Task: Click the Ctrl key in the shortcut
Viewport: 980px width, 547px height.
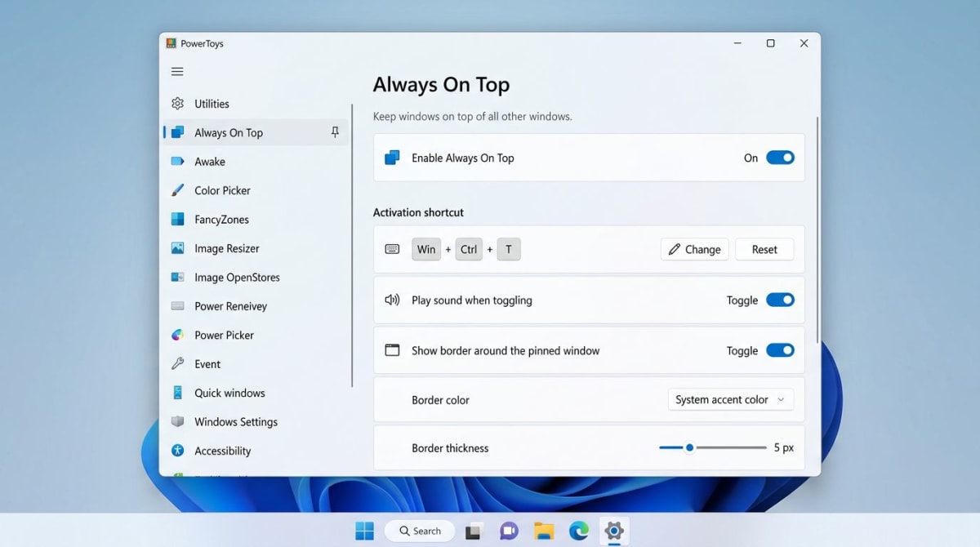Action: (x=469, y=249)
